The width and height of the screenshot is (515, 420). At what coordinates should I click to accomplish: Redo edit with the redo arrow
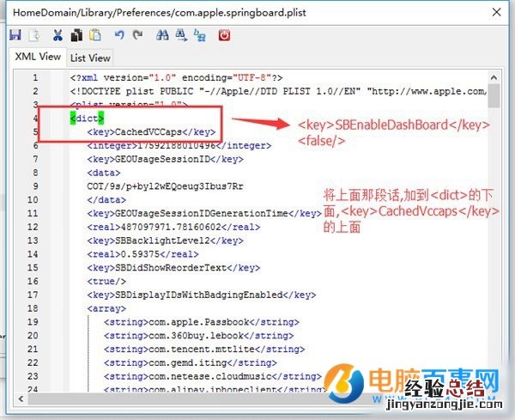(x=137, y=35)
